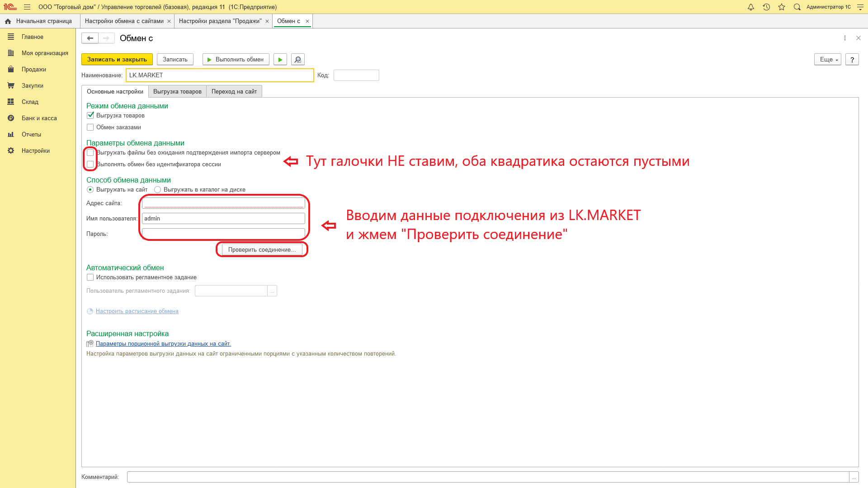Image resolution: width=868 pixels, height=488 pixels.
Task: Click icon beside Параметры порционной выгрузки link
Action: 90,344
